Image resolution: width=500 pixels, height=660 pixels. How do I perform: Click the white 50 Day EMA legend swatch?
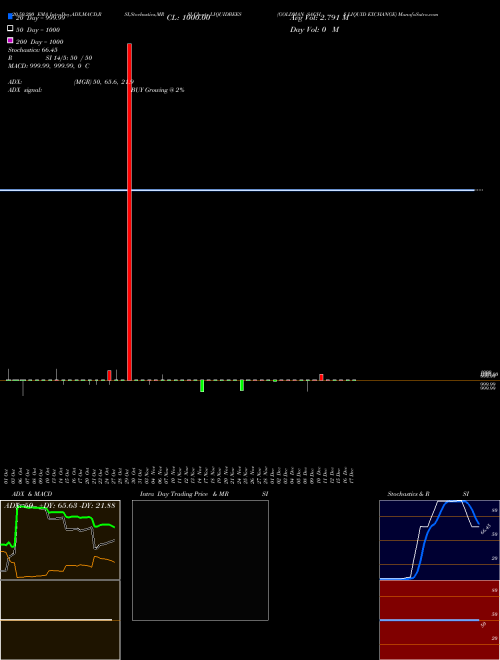pyautogui.click(x=11, y=29)
